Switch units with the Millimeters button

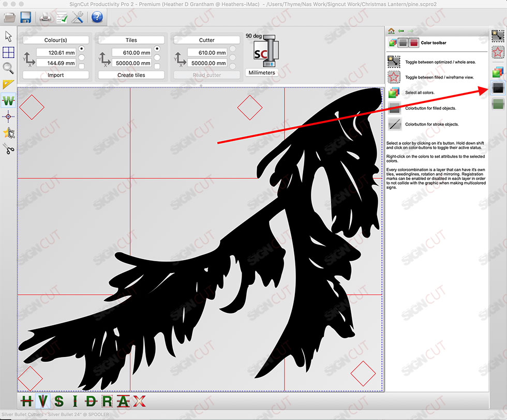click(262, 73)
